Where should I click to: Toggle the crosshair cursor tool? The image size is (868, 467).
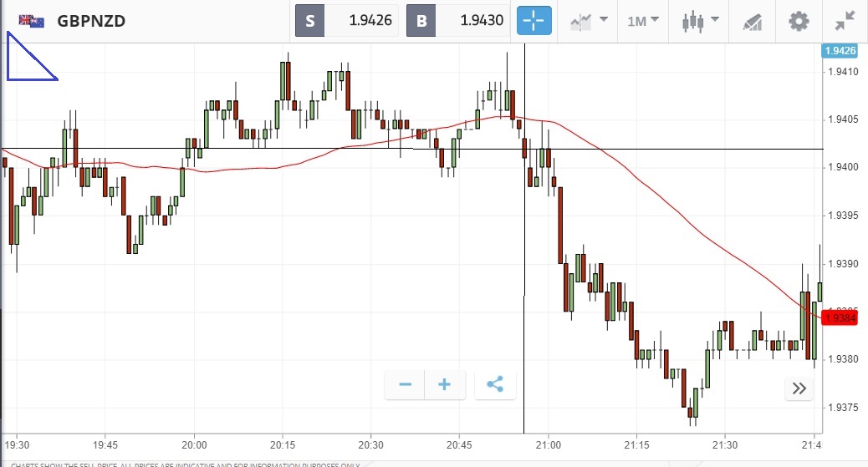coord(534,21)
